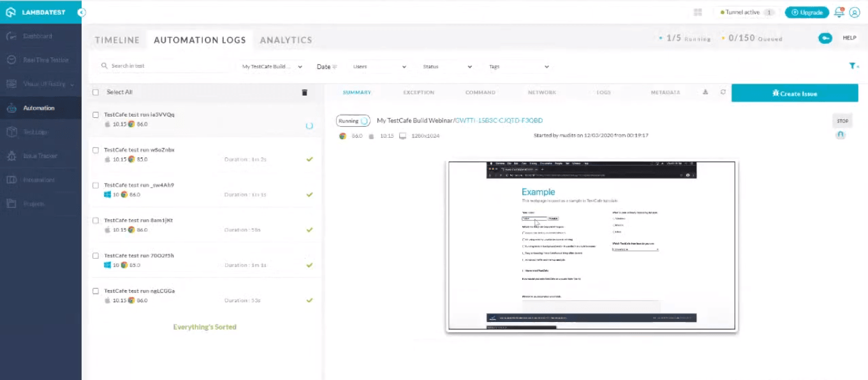Expand the Status filter dropdown

tap(447, 66)
